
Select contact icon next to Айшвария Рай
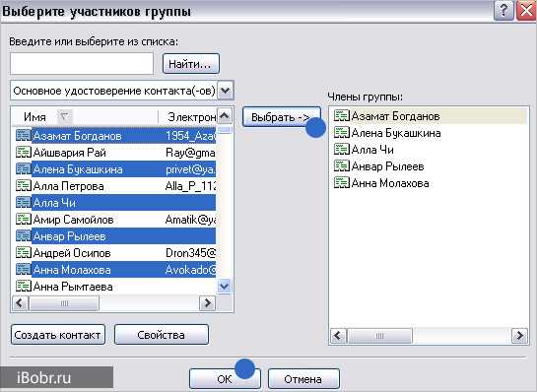(x=24, y=153)
